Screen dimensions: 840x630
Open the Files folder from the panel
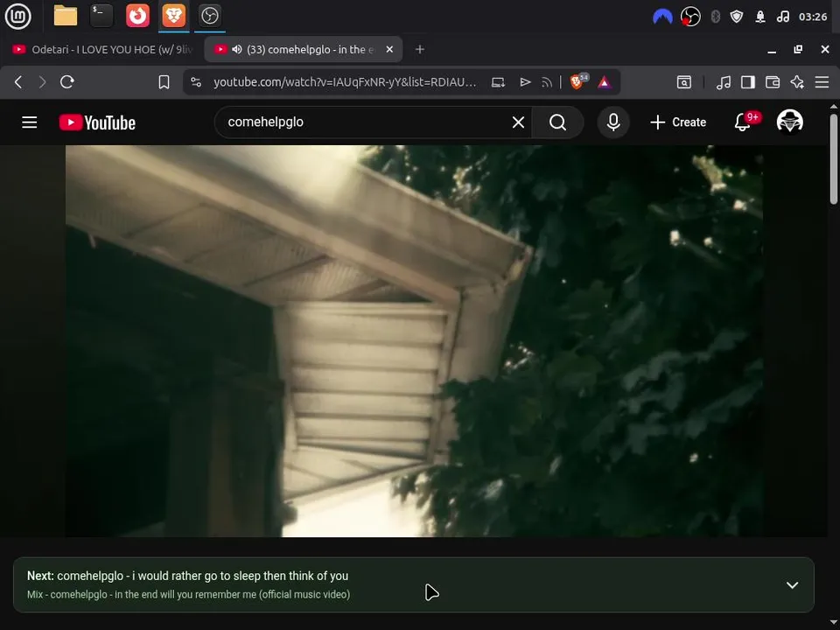[x=66, y=16]
